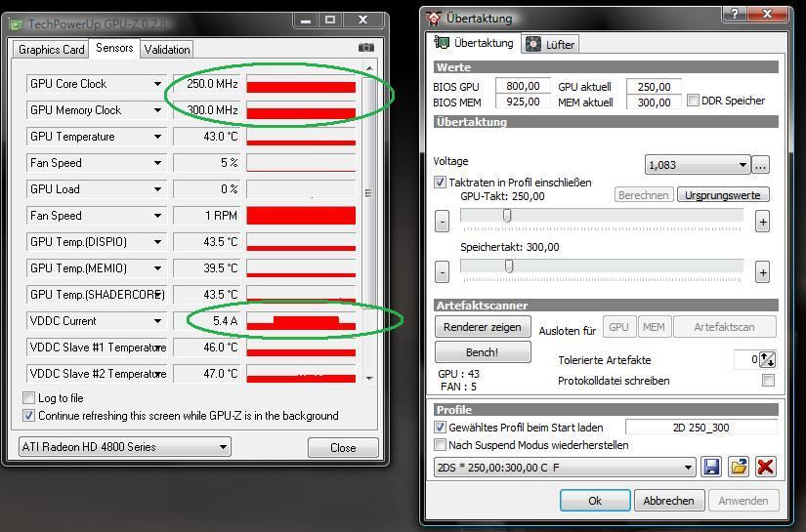Enable Nach Suspend Modus wiederherstellen
Viewport: 806px width, 532px height.
tap(440, 445)
